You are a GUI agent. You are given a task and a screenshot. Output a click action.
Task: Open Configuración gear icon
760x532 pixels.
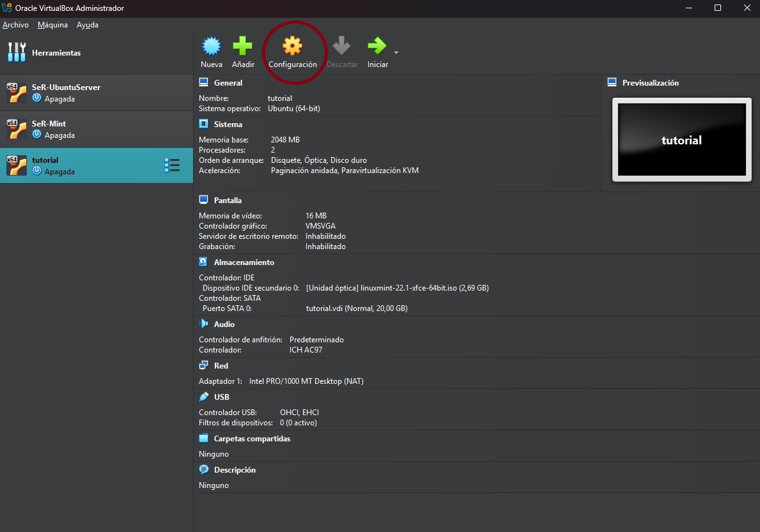coord(292,46)
